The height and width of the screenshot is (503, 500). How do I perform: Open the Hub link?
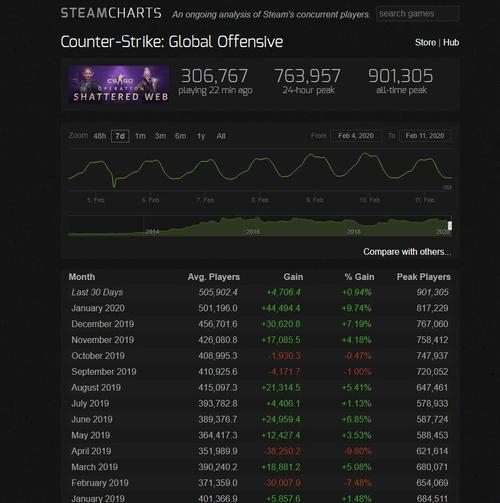(x=451, y=43)
